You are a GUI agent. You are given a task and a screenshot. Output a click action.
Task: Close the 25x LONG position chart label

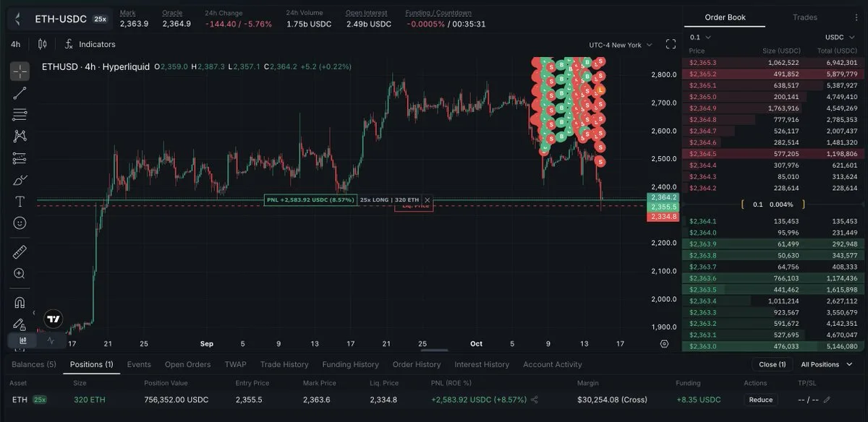[427, 200]
